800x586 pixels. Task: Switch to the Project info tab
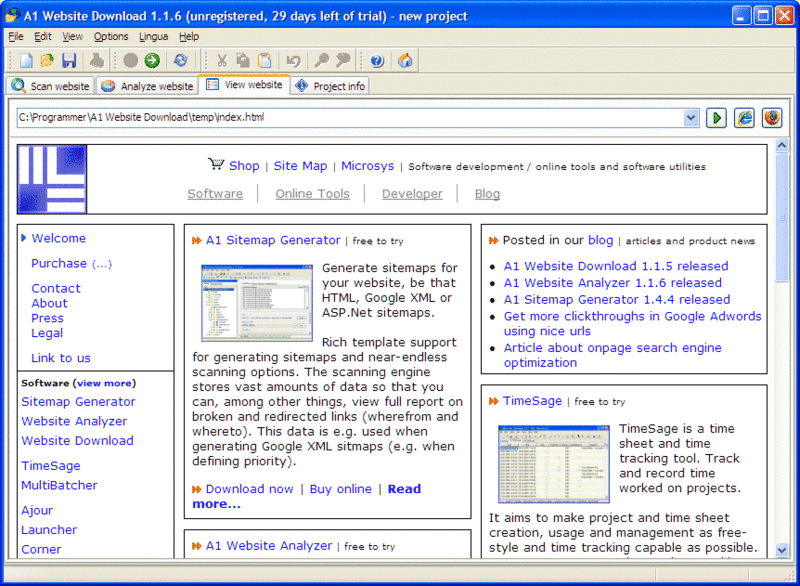[333, 86]
